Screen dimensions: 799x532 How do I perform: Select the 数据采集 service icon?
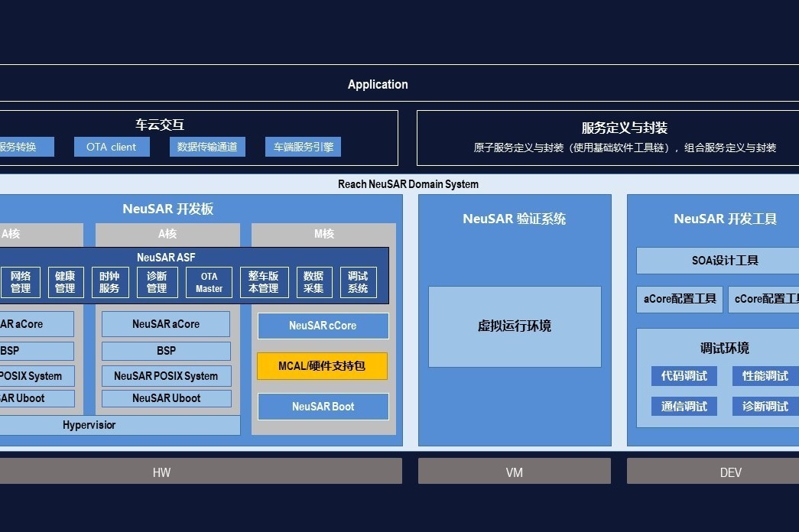313,281
